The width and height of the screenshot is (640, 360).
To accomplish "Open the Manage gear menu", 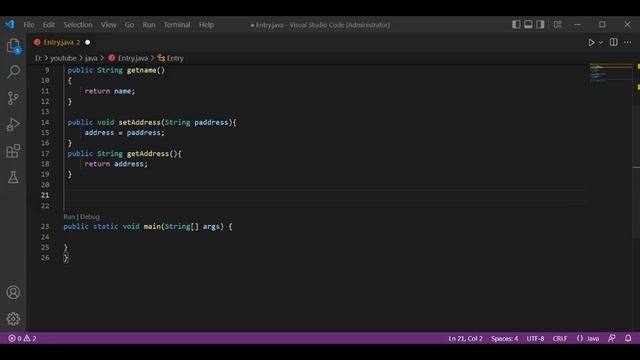I will click(13, 319).
